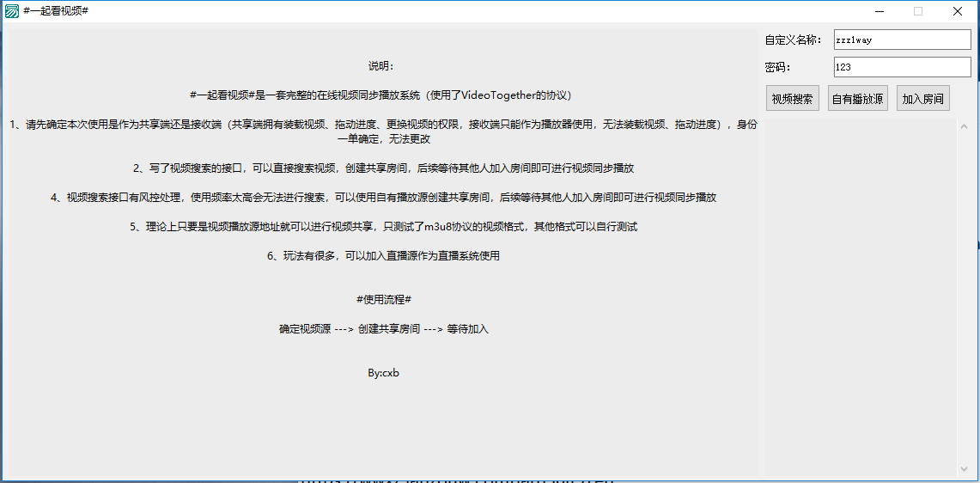The width and height of the screenshot is (980, 483).
Task: Open 自有播放源 to use your own source
Action: [x=857, y=99]
